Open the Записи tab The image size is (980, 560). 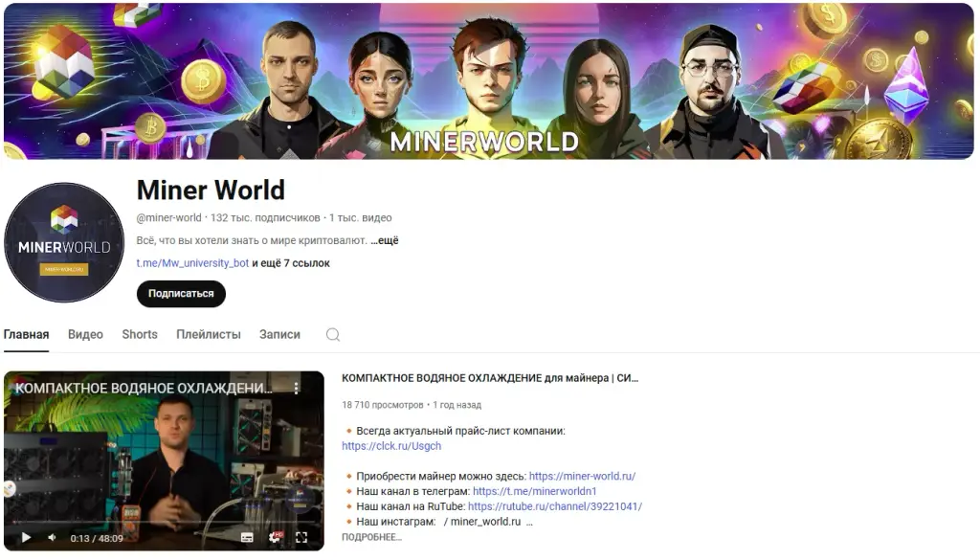279,334
